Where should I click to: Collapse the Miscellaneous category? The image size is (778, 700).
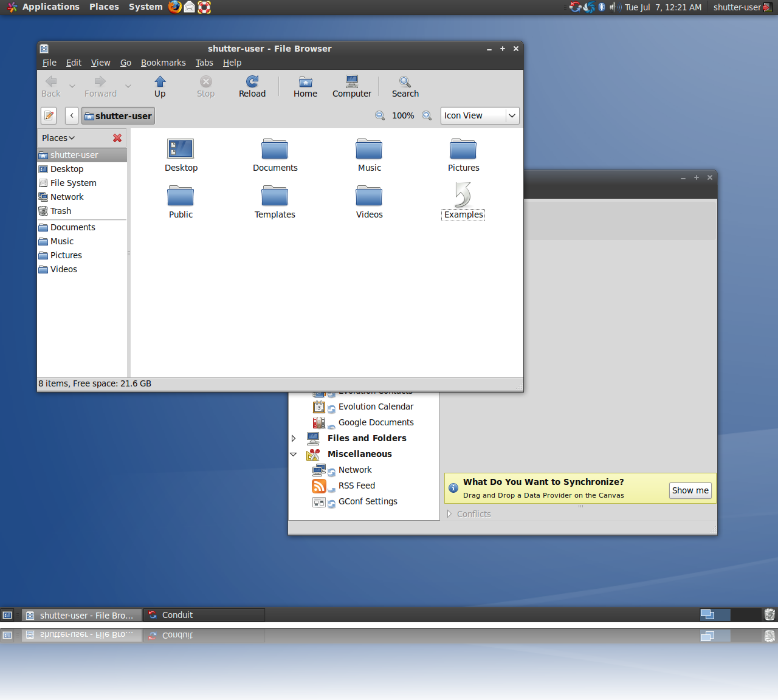pos(294,454)
